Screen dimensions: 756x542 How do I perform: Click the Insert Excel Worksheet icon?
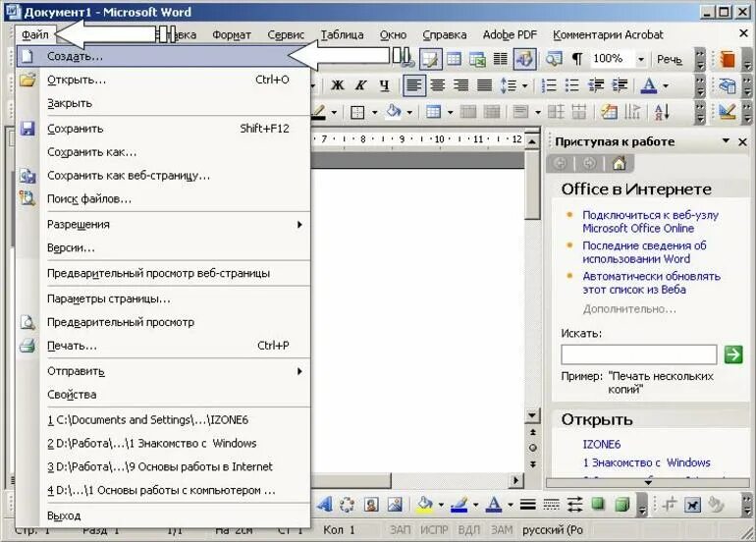pos(477,59)
